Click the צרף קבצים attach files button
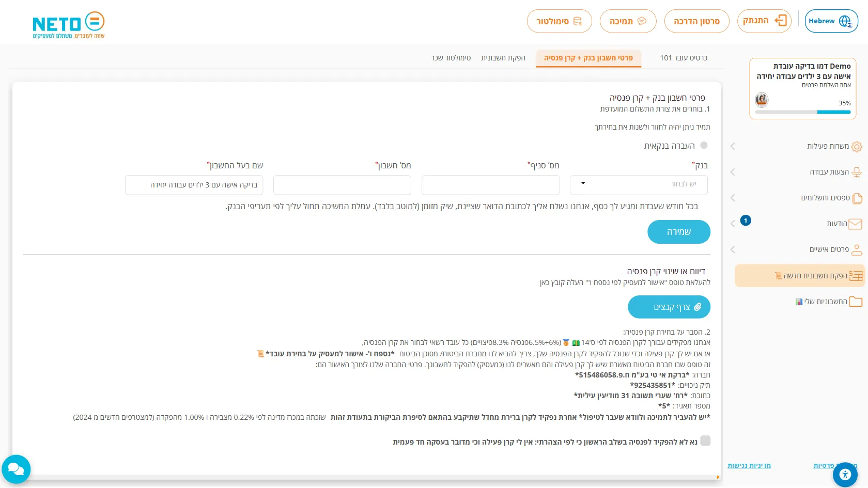 tap(669, 307)
